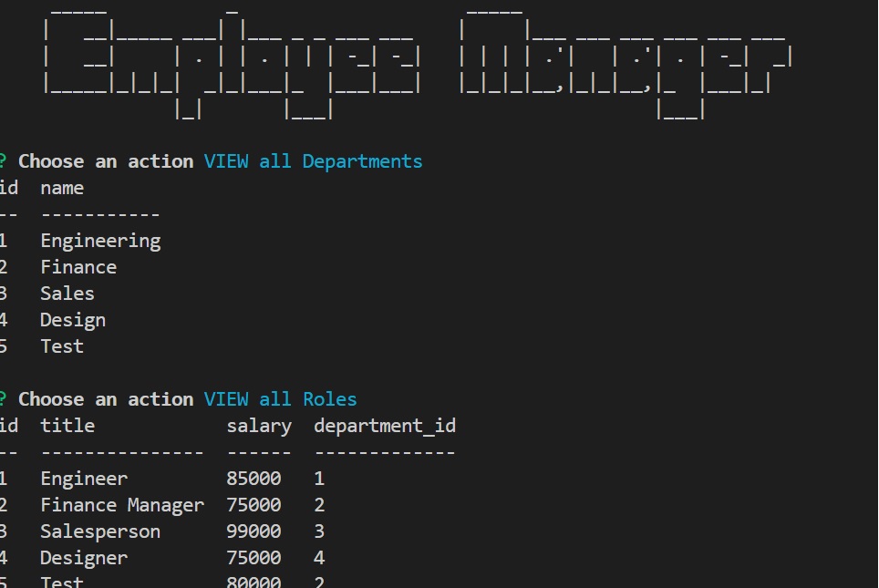The width and height of the screenshot is (879, 588).
Task: Click department_id value 1 in Engineer row
Action: [319, 478]
